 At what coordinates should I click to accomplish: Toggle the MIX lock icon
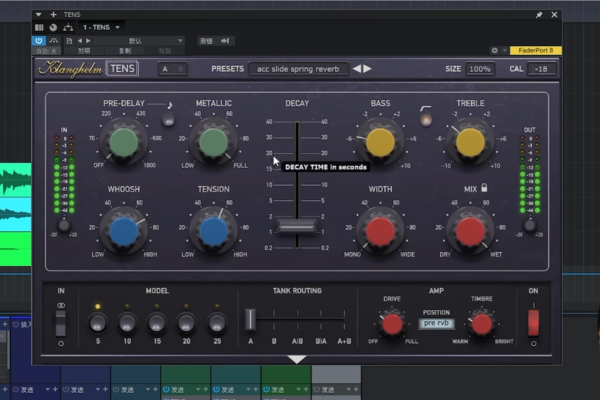tap(484, 188)
